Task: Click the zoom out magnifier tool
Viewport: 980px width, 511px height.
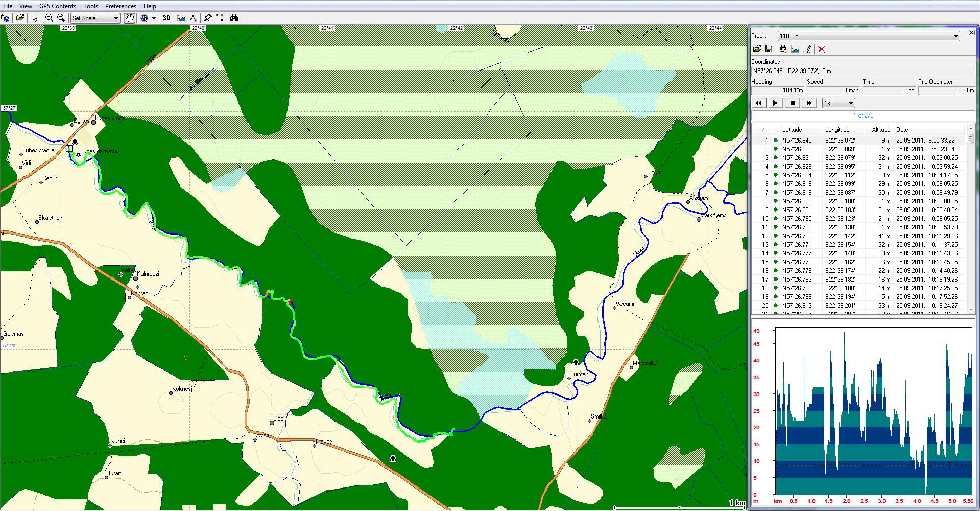Action: 61,18
